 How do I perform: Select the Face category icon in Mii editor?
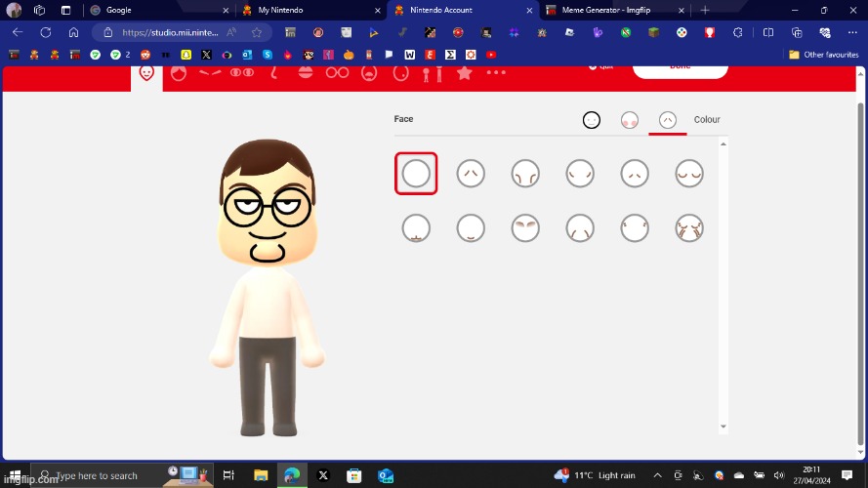[146, 72]
